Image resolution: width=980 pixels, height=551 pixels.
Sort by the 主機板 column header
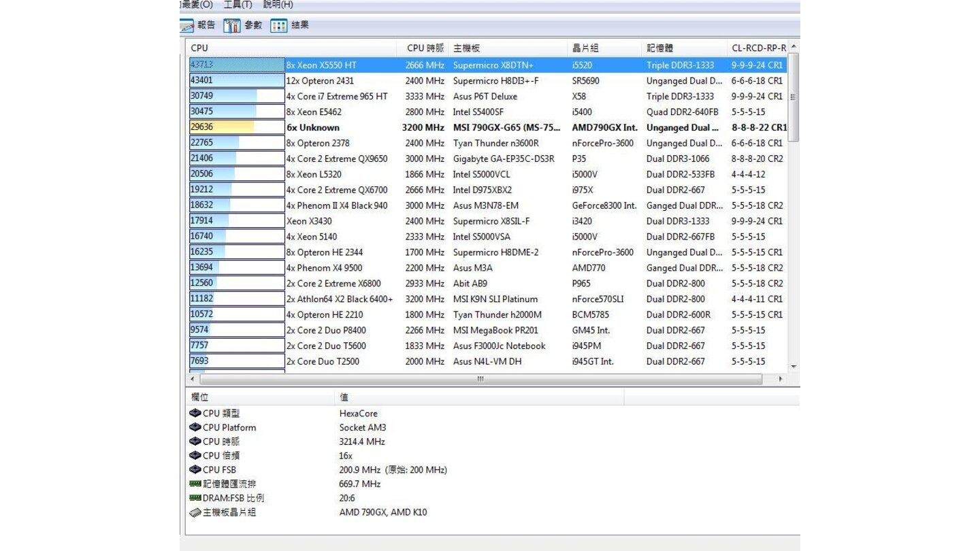[x=509, y=48]
